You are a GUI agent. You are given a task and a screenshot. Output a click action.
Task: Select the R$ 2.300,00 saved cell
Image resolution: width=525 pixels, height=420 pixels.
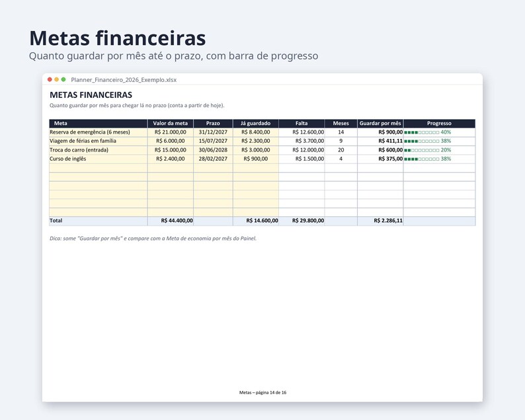point(255,141)
